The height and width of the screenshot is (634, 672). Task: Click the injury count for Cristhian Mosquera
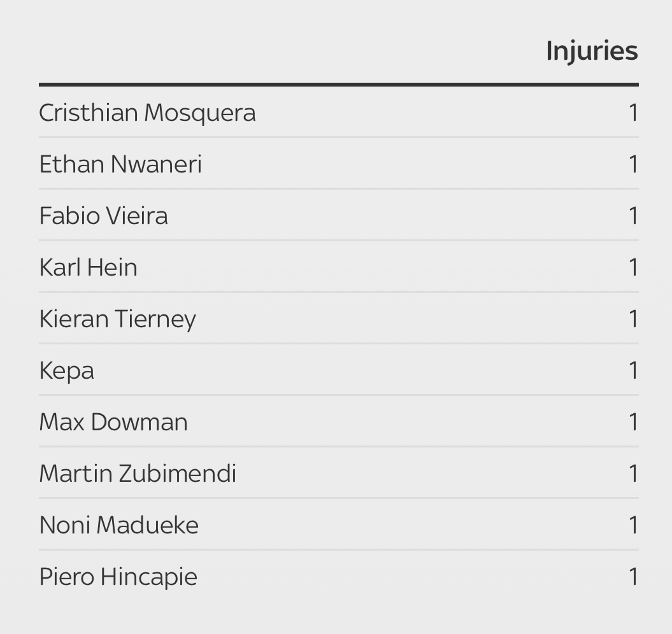tap(633, 113)
